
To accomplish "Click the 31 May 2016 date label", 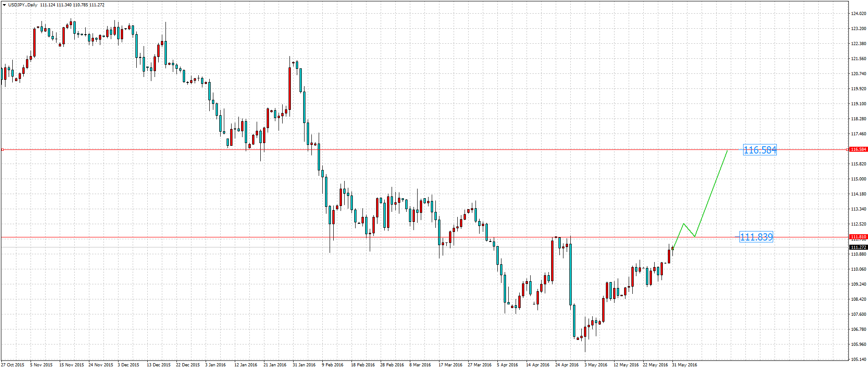I will (x=684, y=365).
